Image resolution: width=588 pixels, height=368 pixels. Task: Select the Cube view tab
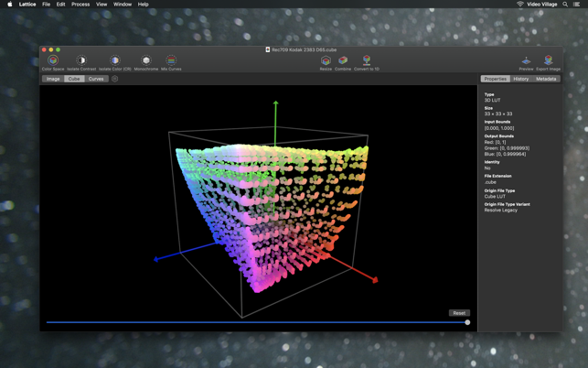pos(74,79)
